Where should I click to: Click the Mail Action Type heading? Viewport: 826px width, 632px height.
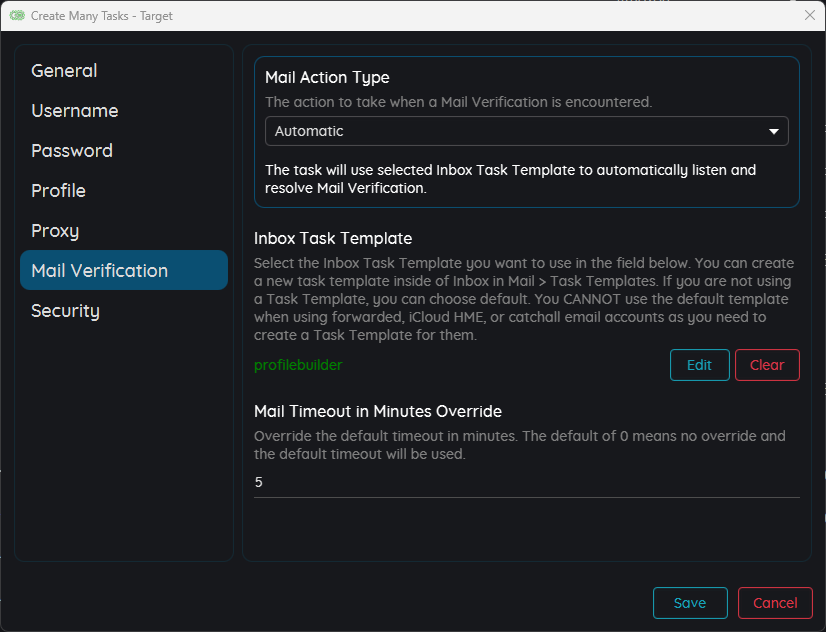point(327,77)
